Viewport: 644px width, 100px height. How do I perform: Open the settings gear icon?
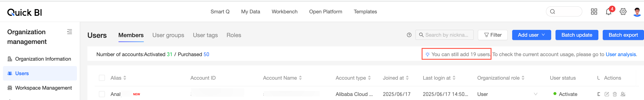[623, 12]
